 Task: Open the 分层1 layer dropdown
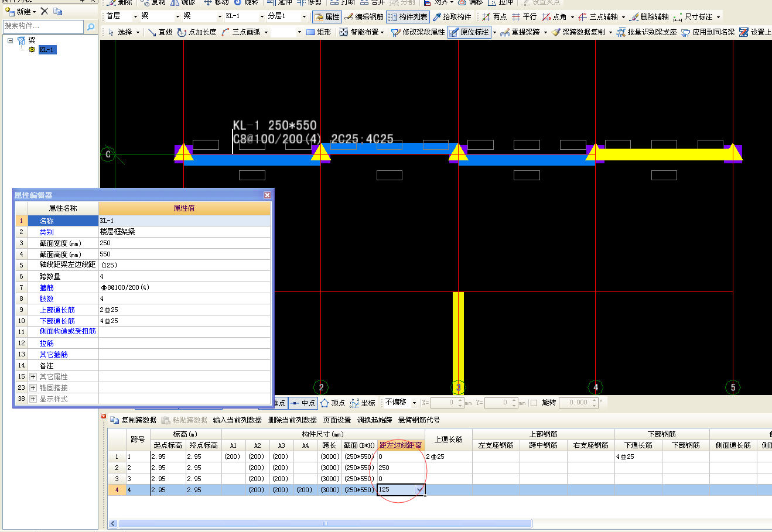[304, 16]
